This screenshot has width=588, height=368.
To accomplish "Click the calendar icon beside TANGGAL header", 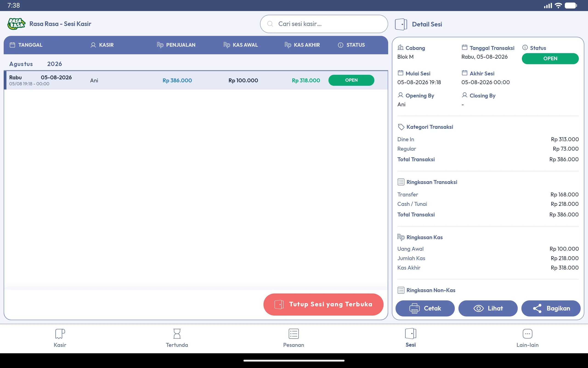I will pyautogui.click(x=12, y=45).
